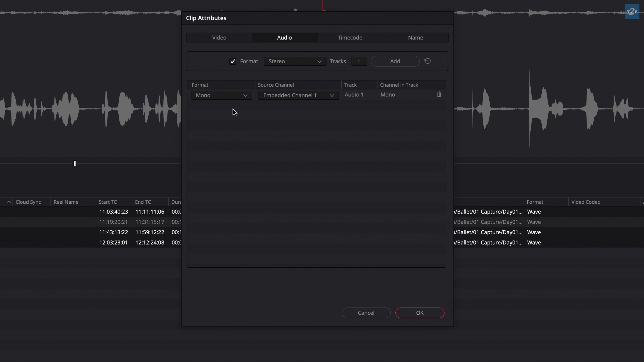This screenshot has height=362, width=644.
Task: Select clip starting at 11:19:20:21
Action: pyautogui.click(x=113, y=222)
